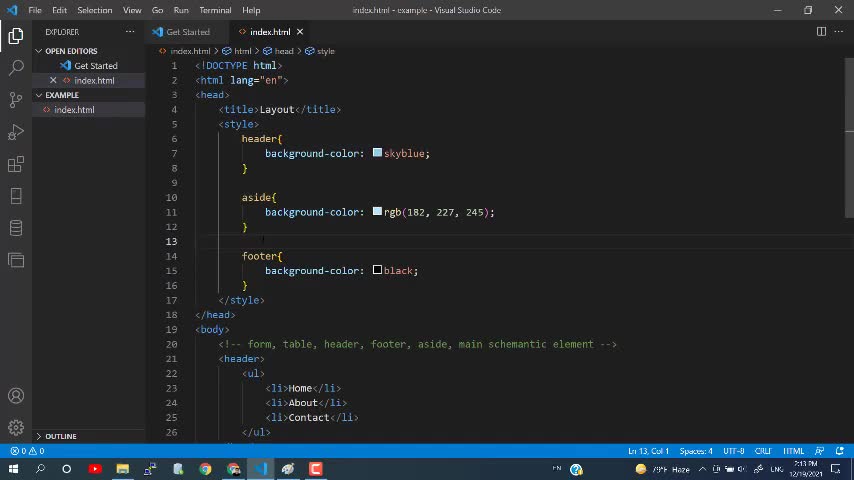
Task: Click index.html breadcrumb item
Action: click(190, 51)
